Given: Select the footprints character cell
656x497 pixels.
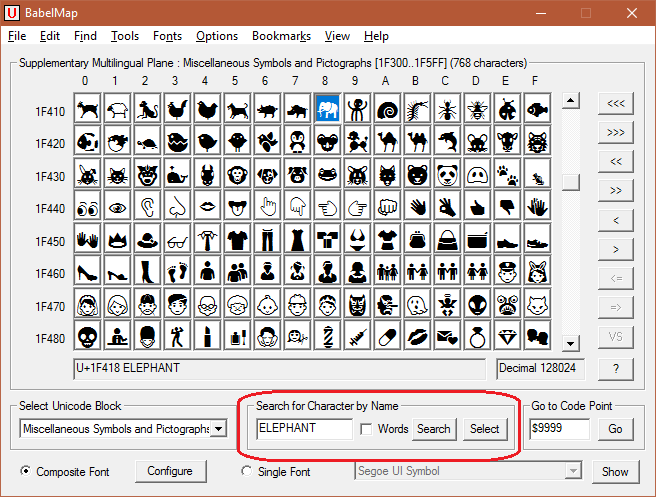Looking at the screenshot, I should click(177, 270).
